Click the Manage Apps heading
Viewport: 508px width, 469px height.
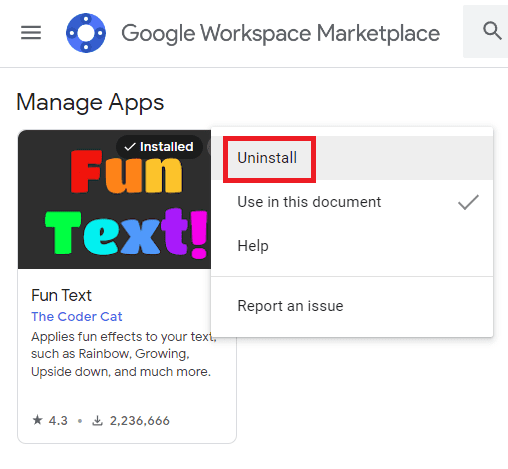click(x=90, y=102)
